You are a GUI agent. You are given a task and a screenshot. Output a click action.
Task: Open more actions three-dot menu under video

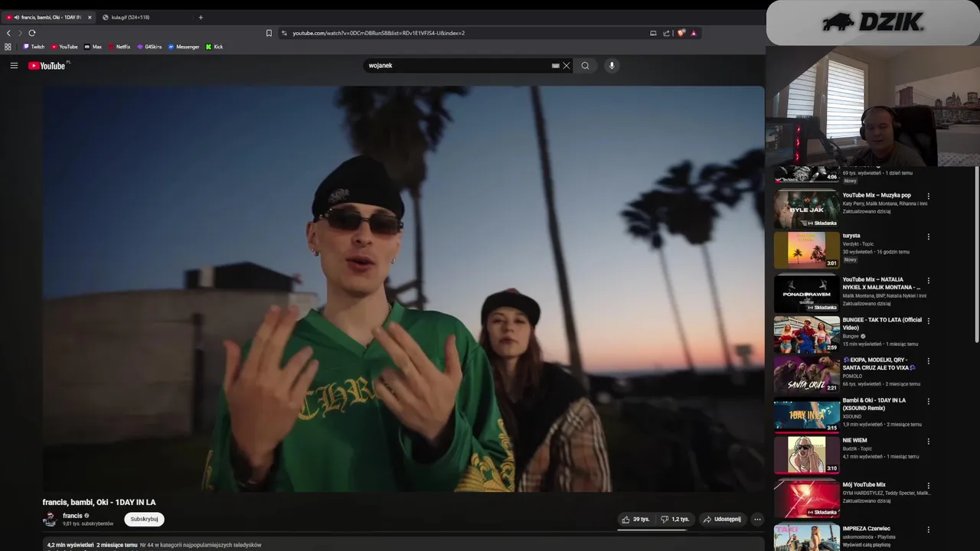point(757,519)
